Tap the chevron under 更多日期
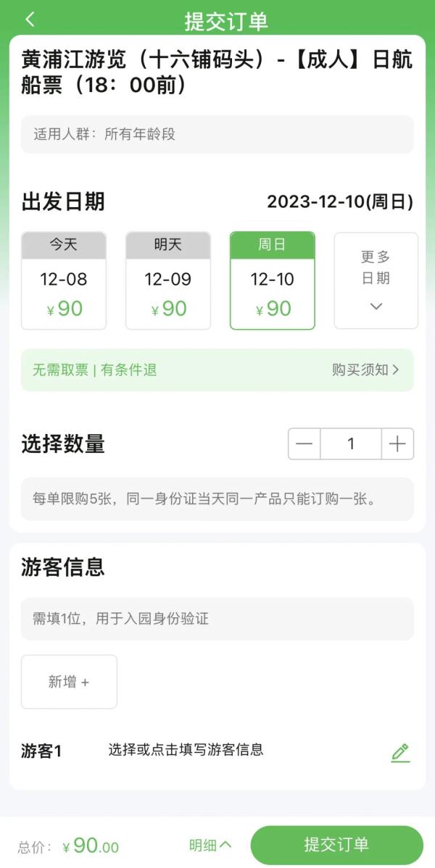The width and height of the screenshot is (435, 868). 376,306
